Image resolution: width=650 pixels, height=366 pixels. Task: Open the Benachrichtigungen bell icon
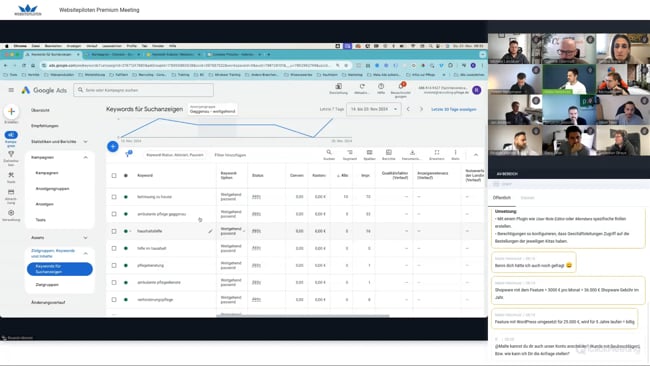(x=401, y=86)
